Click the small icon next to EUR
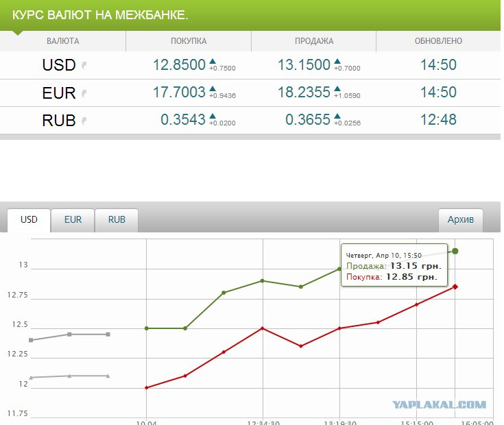This screenshot has height=425, width=504. pos(84,93)
